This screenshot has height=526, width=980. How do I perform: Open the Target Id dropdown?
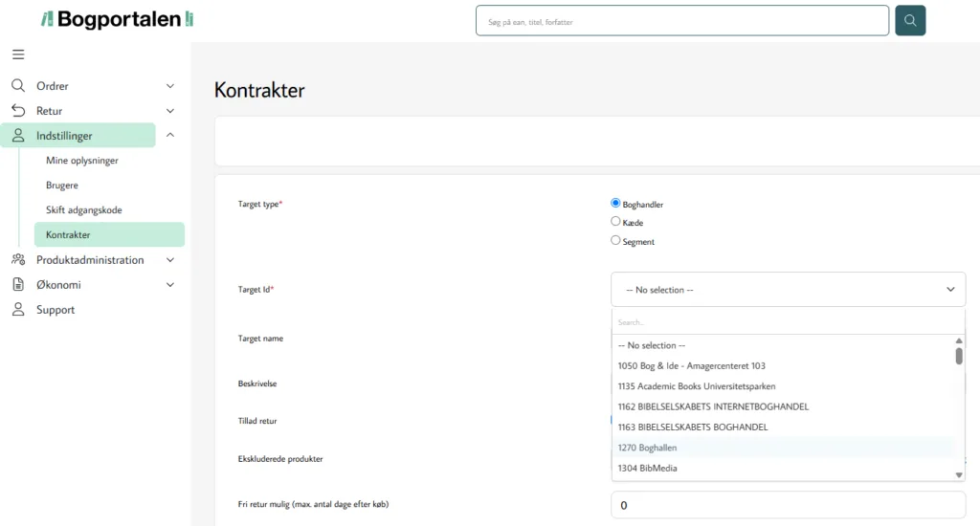[789, 289]
